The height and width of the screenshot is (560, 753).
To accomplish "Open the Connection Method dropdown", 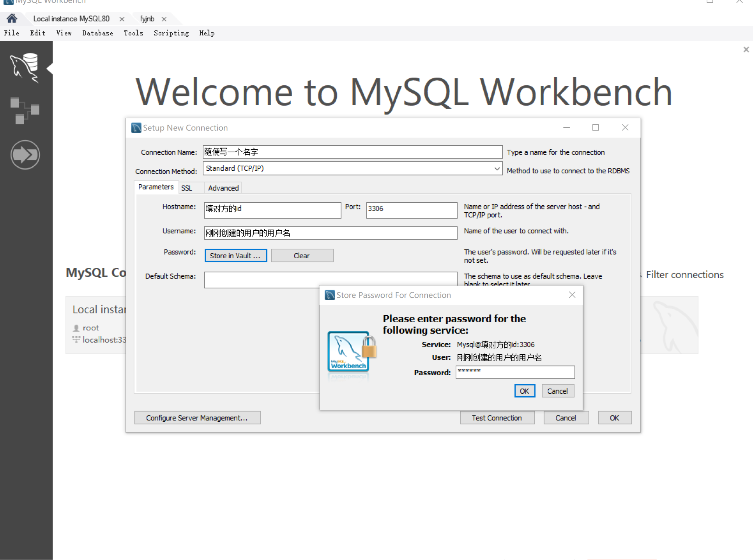I will (496, 169).
